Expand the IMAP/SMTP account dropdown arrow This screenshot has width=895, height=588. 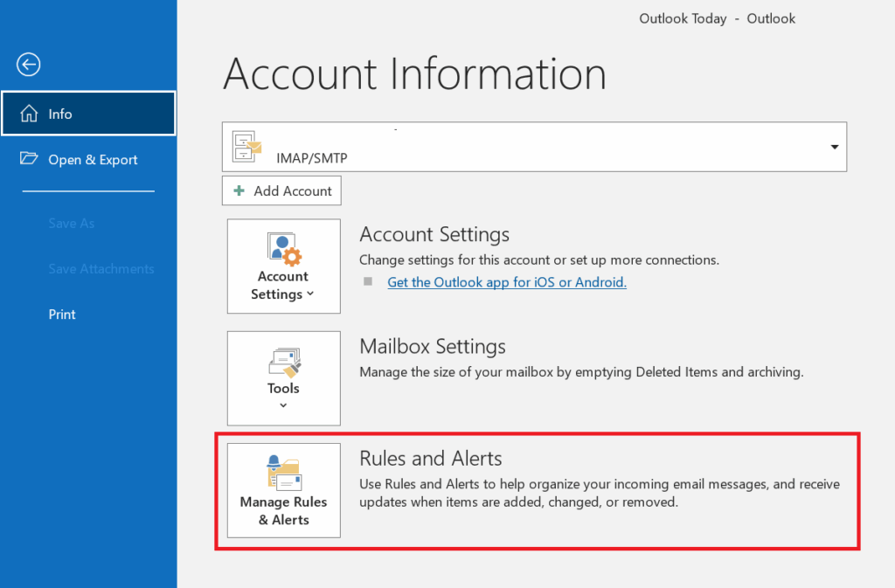(834, 147)
